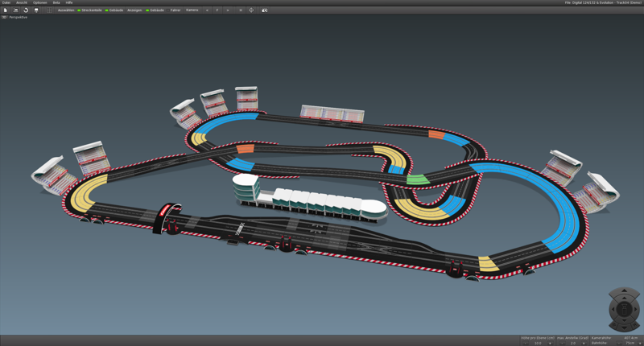Viewport: 644px width, 346px height.
Task: Click the Höhe pro Ebene value field
Action: point(538,344)
